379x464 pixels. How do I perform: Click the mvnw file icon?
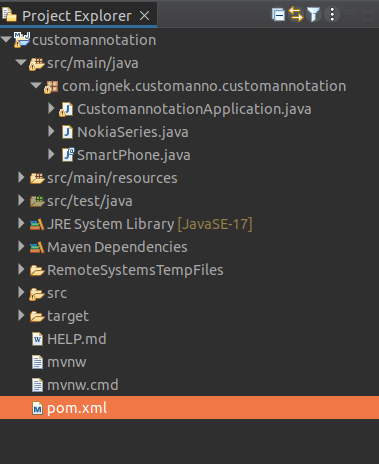pyautogui.click(x=37, y=362)
